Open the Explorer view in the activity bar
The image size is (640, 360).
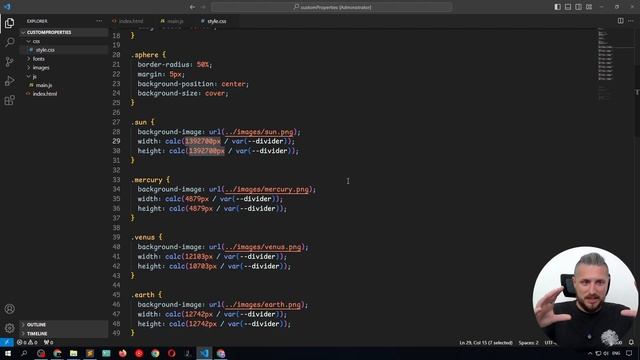coord(9,23)
